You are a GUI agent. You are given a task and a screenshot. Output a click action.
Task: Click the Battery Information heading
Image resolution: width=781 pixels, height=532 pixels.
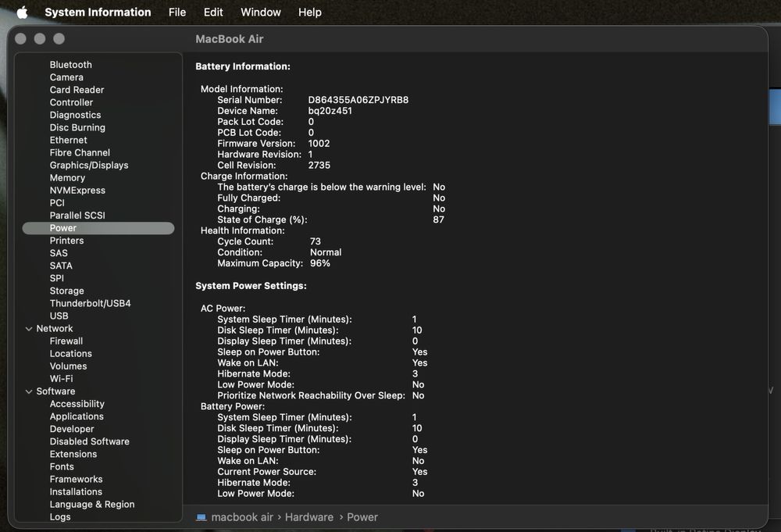(x=243, y=66)
